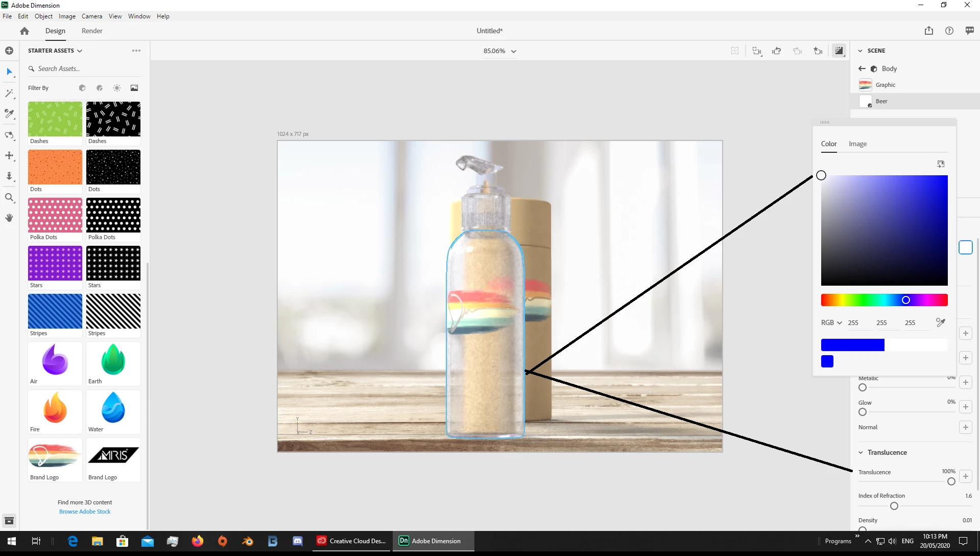The height and width of the screenshot is (556, 980).
Task: Select the Dolly camera tool
Action: coord(9,176)
